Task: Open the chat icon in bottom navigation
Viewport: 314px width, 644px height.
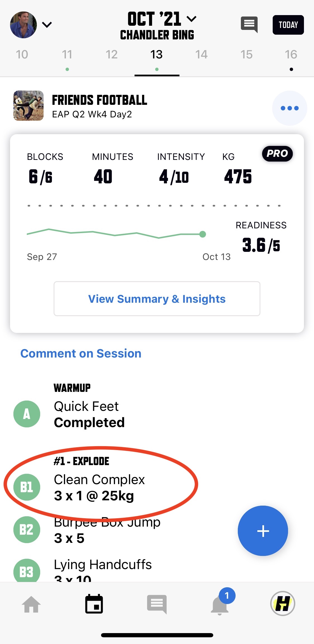Action: tap(157, 604)
